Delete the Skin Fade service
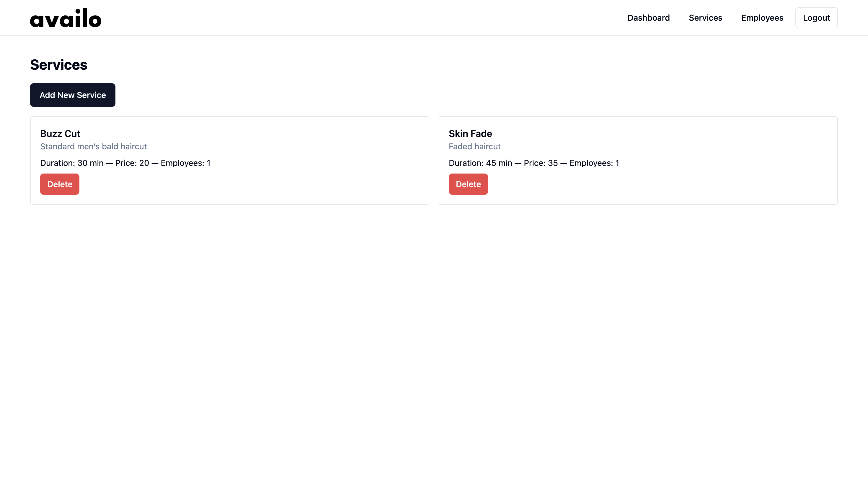 (468, 184)
